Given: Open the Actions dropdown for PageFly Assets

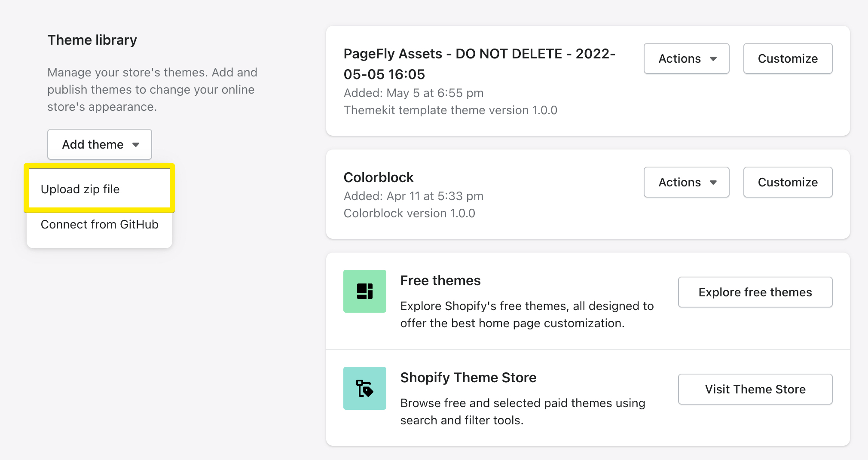Looking at the screenshot, I should click(x=686, y=58).
